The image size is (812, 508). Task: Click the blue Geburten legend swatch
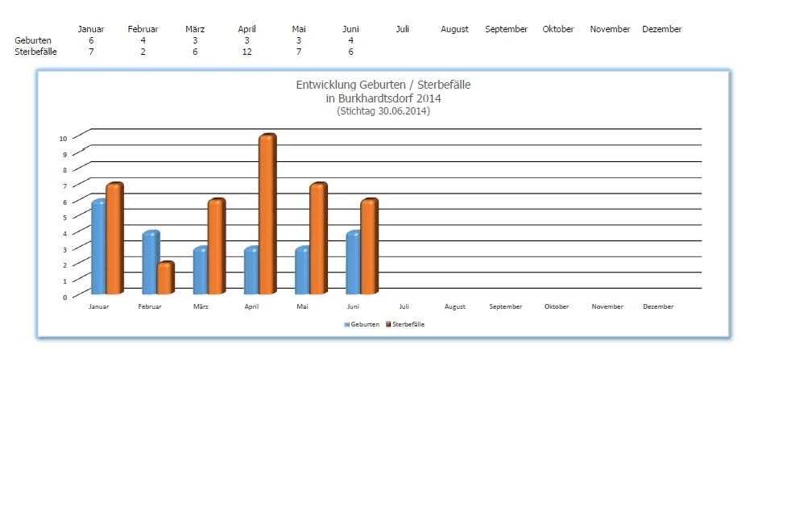(x=346, y=324)
